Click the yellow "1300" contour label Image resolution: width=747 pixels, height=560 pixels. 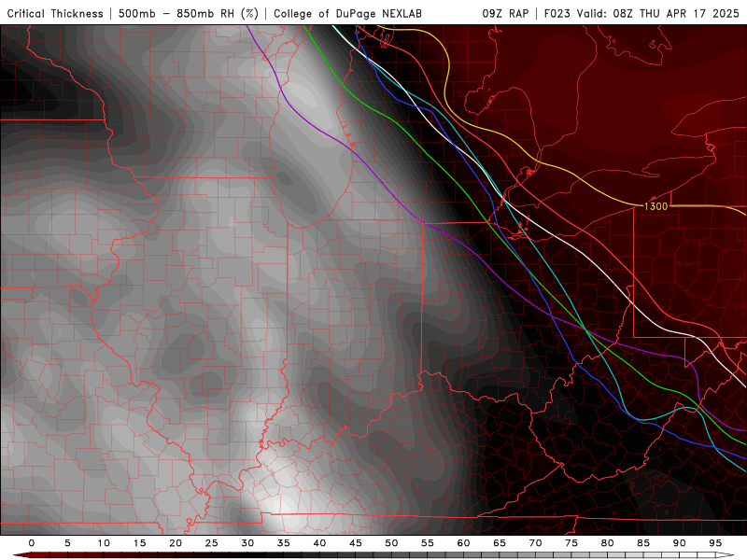point(656,206)
